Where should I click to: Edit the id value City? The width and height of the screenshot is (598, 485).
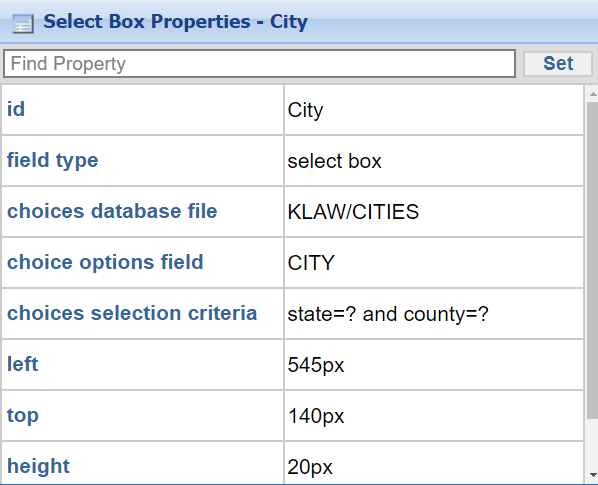(x=434, y=110)
